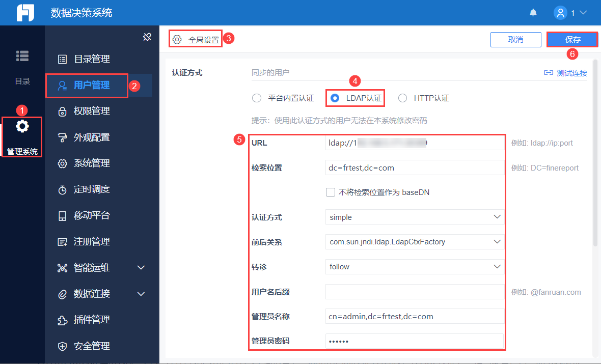Viewport: 601px width, 364px height.
Task: Click the 全局设置 gear icon
Action: click(177, 40)
